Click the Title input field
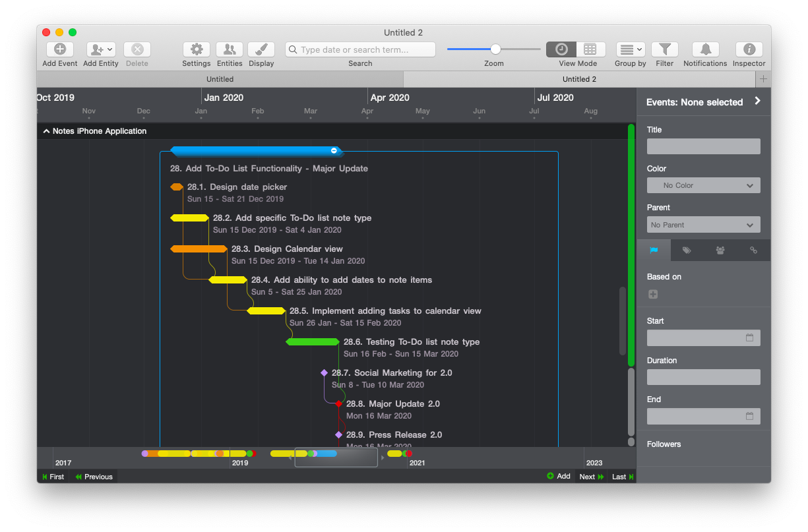 coord(703,146)
